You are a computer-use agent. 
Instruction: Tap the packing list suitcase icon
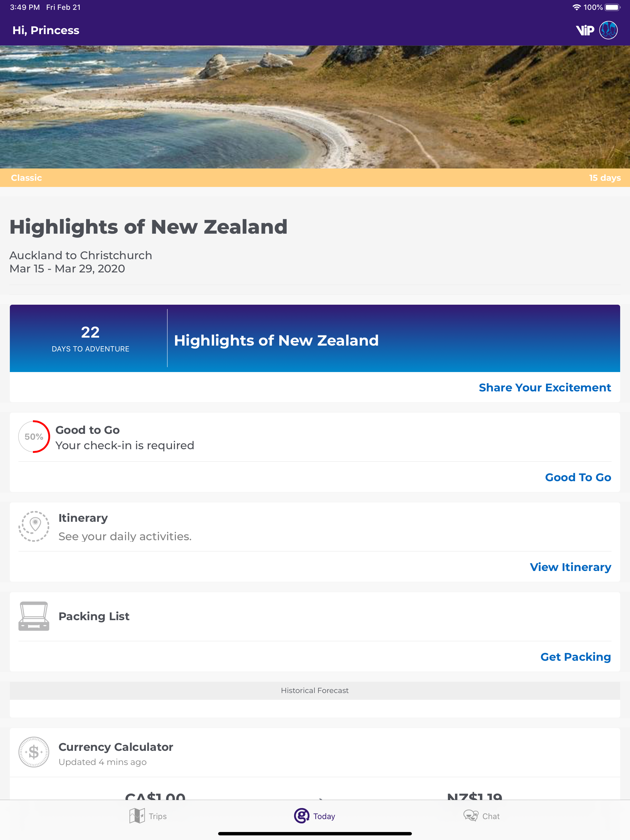tap(34, 616)
